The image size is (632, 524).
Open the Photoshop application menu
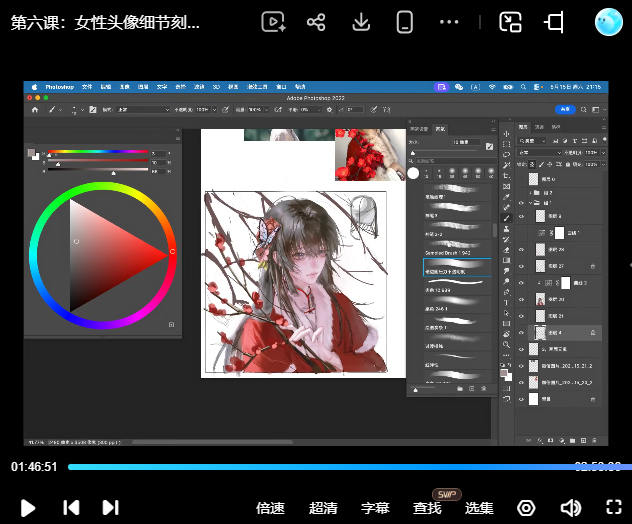(x=59, y=87)
